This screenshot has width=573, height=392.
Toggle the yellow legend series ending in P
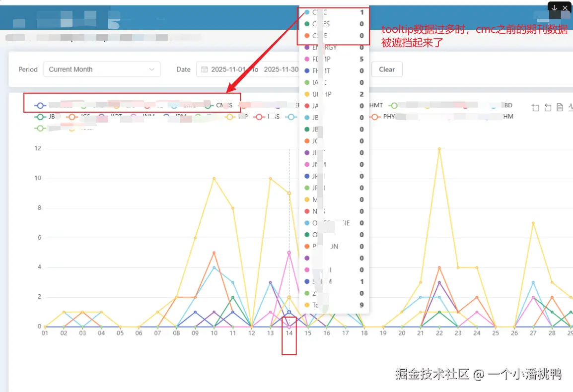[237, 117]
